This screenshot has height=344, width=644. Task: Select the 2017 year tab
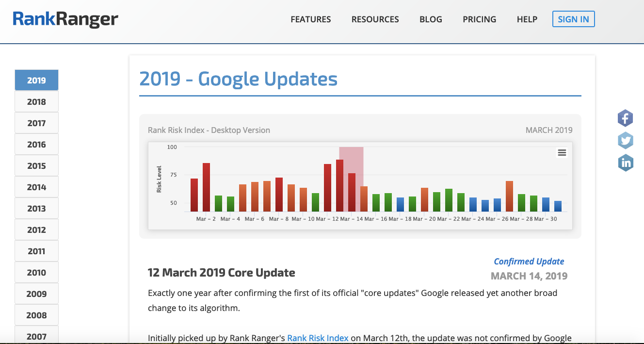[x=36, y=123]
